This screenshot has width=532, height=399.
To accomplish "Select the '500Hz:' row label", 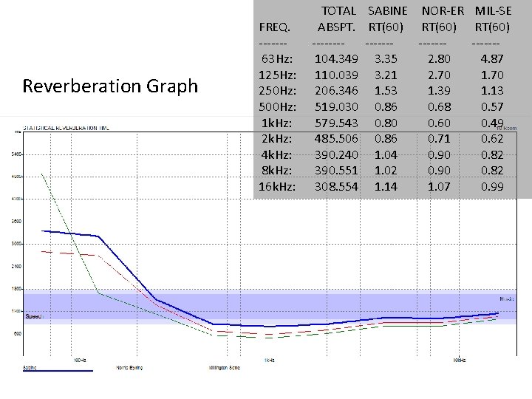I will tap(277, 107).
